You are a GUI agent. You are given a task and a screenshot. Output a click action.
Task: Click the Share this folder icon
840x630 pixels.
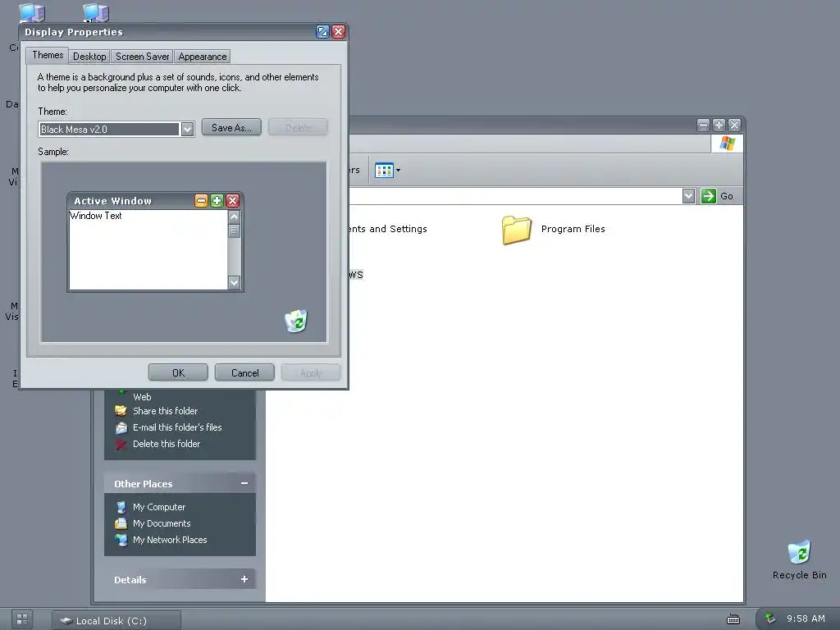point(121,411)
